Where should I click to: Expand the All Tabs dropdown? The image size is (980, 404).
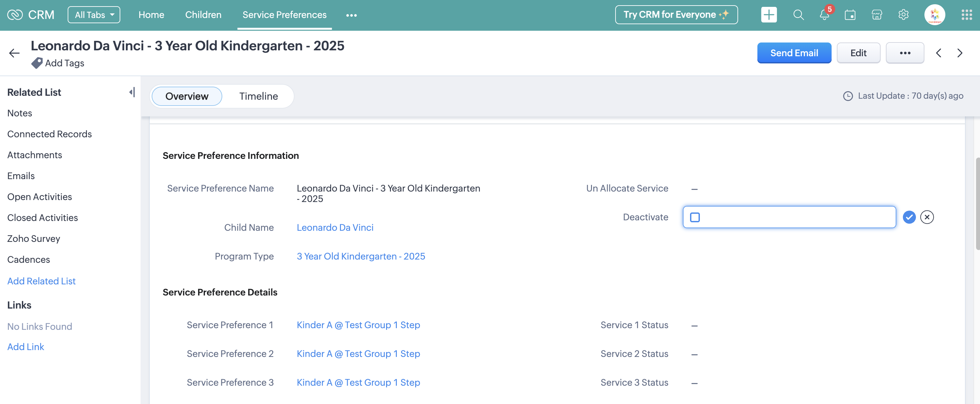93,15
